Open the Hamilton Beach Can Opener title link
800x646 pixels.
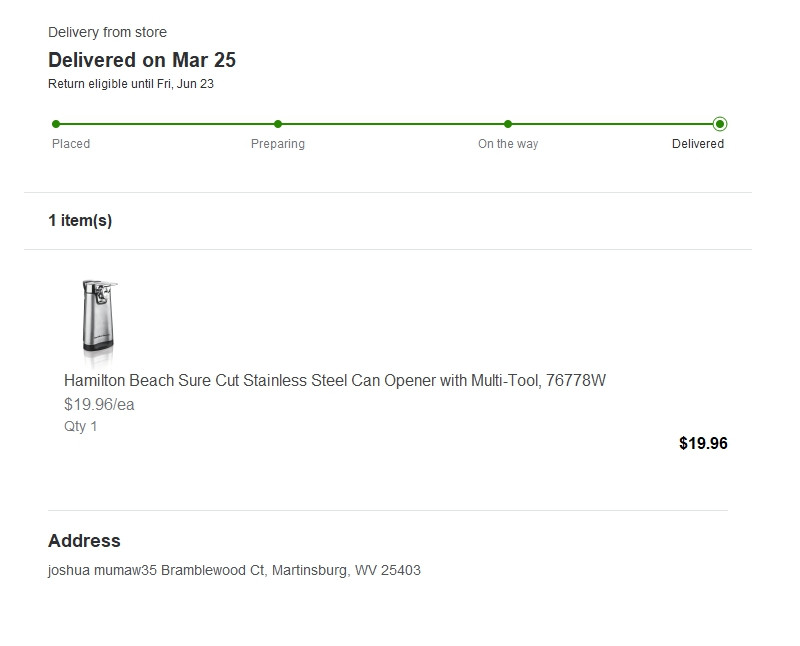(335, 381)
